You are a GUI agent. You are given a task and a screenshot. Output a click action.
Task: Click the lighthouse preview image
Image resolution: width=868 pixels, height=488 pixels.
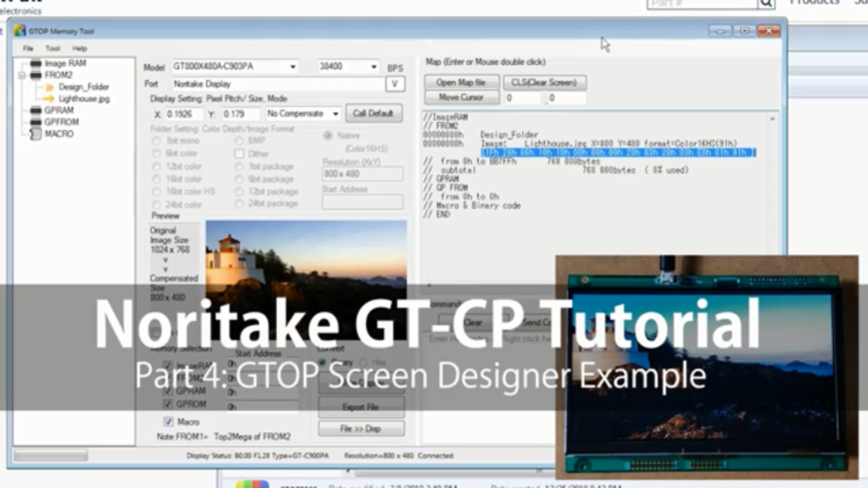click(x=306, y=279)
